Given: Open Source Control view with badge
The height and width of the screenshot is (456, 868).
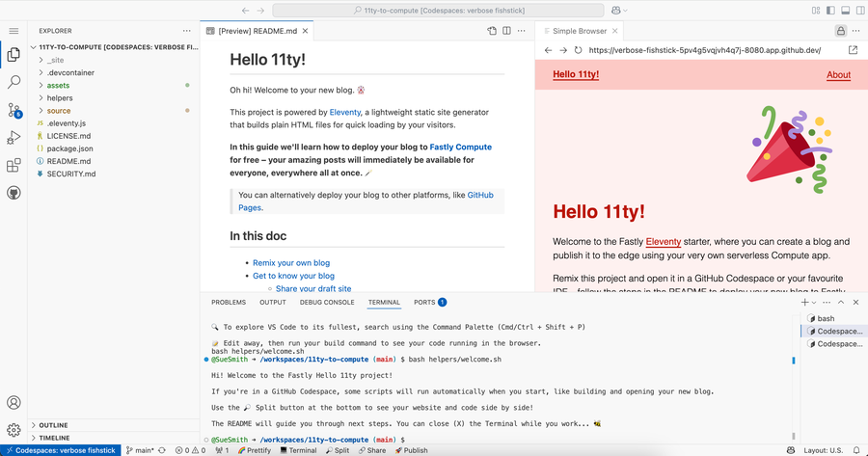Looking at the screenshot, I should click(x=14, y=110).
